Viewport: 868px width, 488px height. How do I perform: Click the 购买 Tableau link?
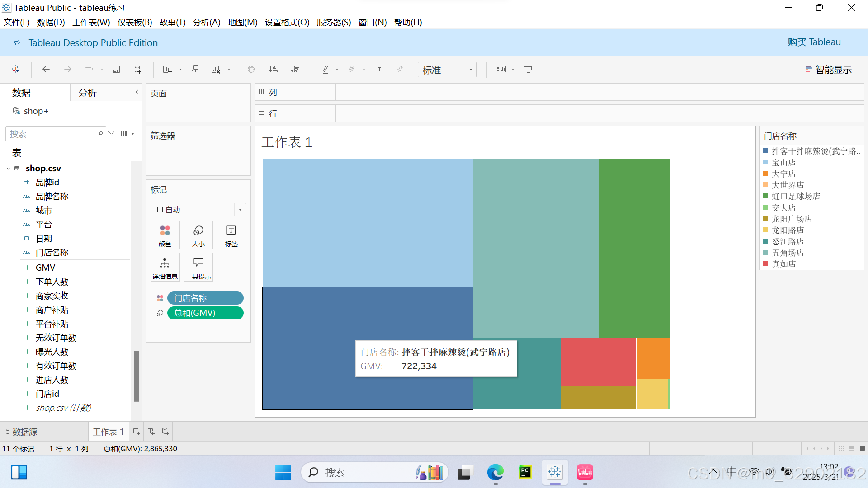[814, 42]
